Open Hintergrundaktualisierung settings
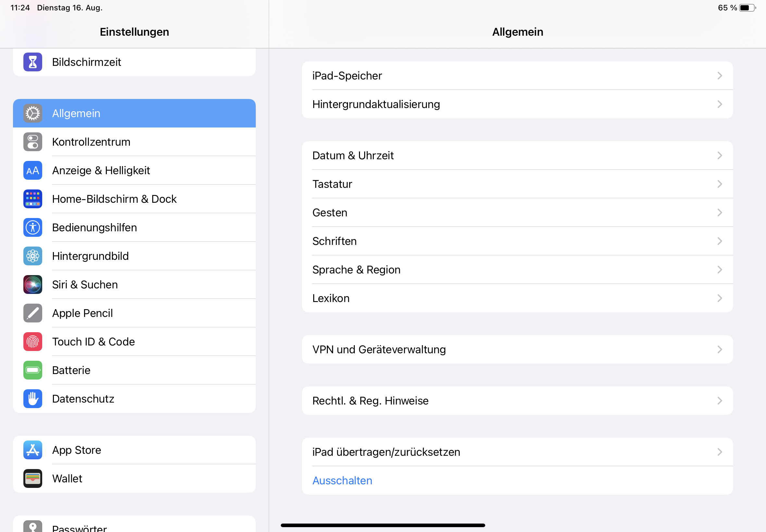 [517, 104]
